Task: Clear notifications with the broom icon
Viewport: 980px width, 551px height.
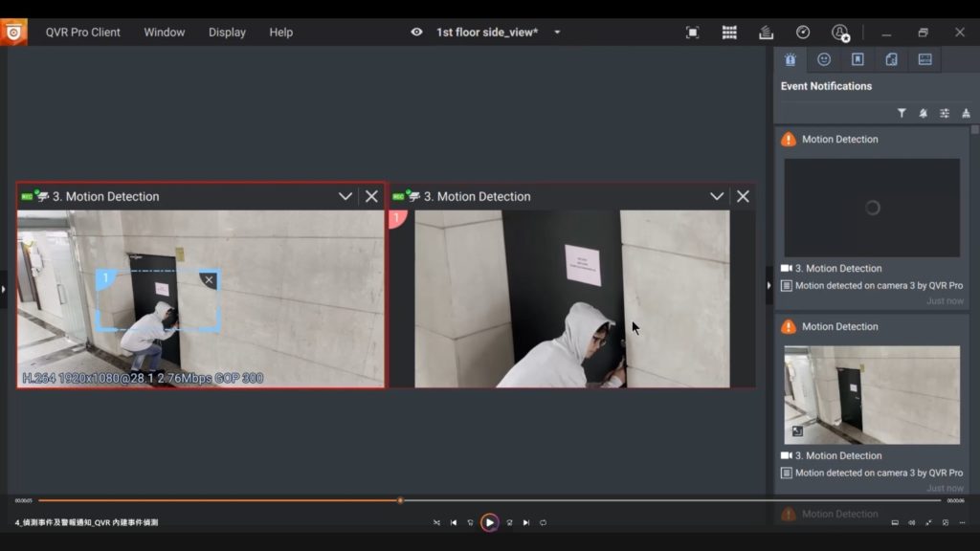Action: 966,113
